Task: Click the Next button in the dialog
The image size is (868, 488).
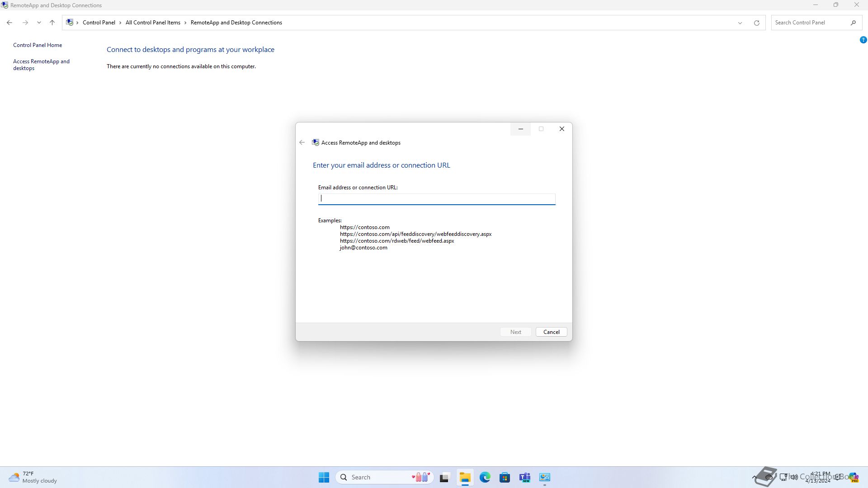Action: point(515,332)
